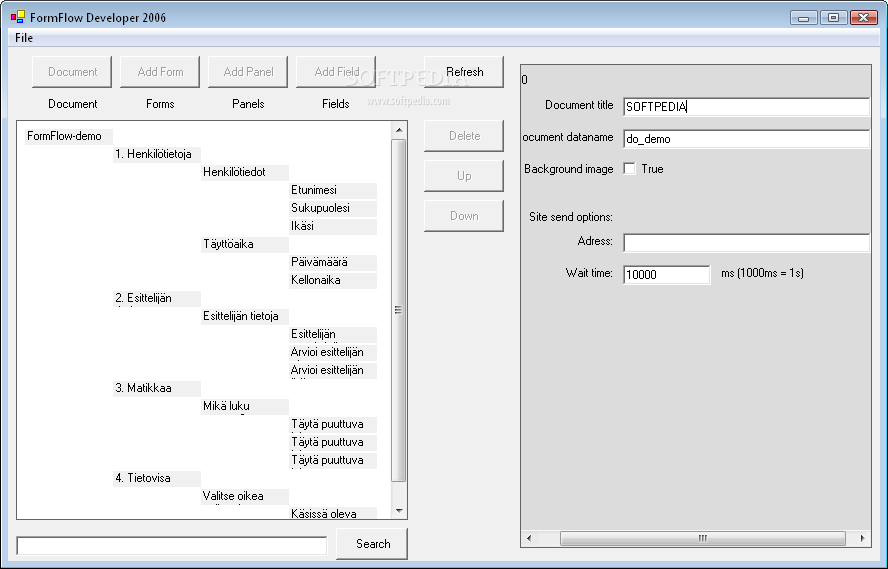Click the Panels column label
The image size is (888, 569).
(248, 104)
